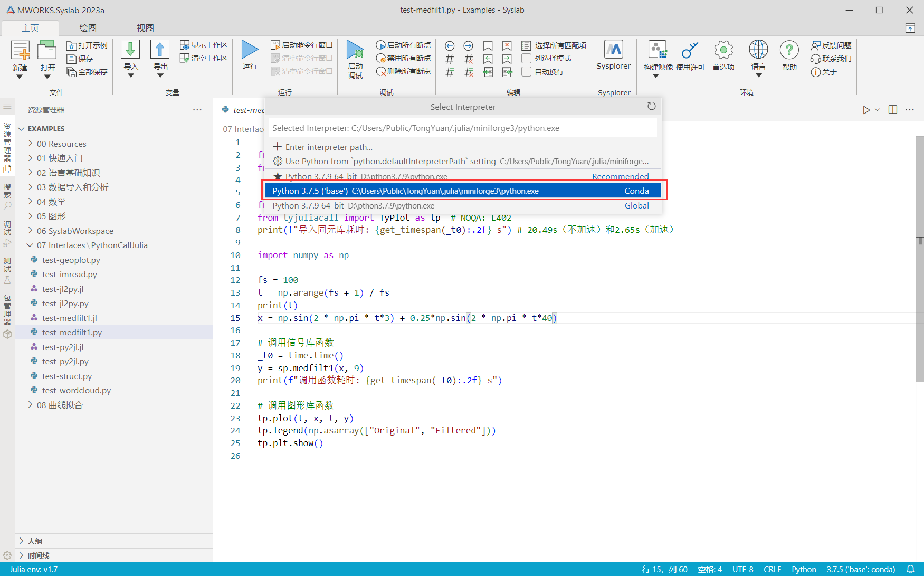Open the Preferences (首选项) gear icon

[x=723, y=51]
